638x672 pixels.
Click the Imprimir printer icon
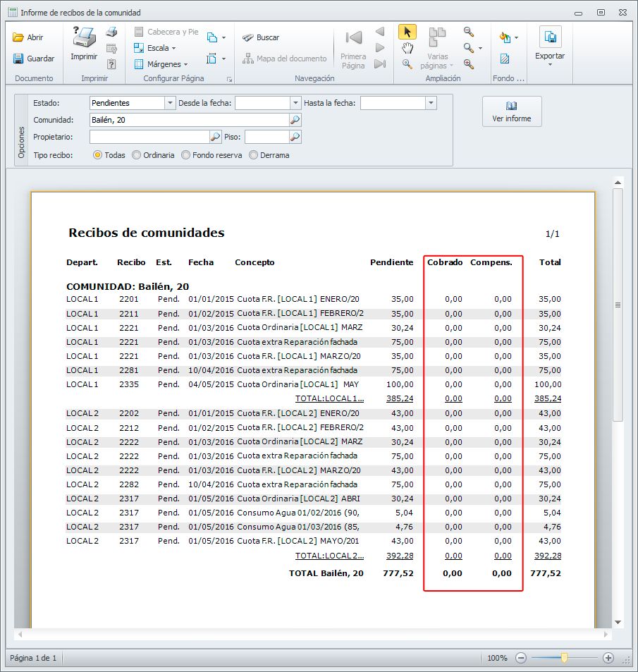pyautogui.click(x=84, y=37)
